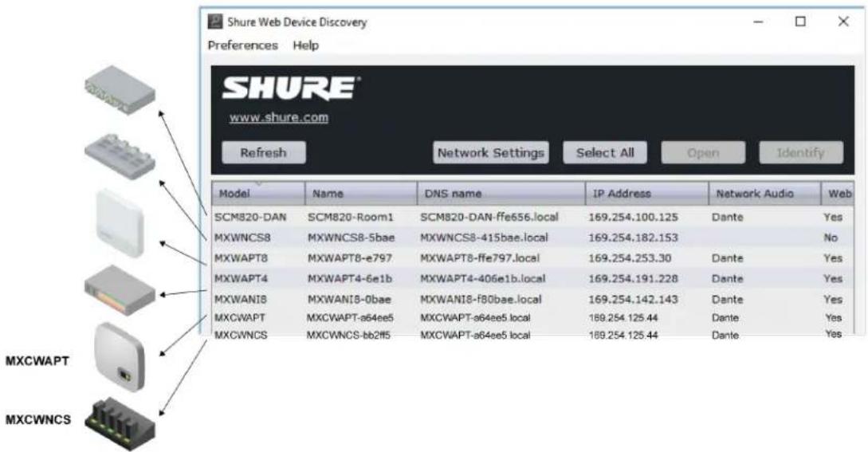Open the Preferences menu
Image resolution: width=868 pixels, height=452 pixels.
coord(242,45)
